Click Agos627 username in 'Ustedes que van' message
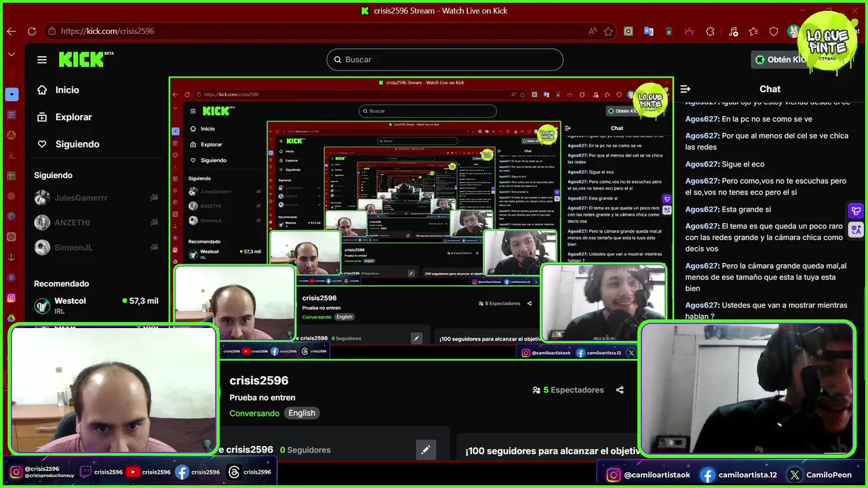 click(x=702, y=305)
